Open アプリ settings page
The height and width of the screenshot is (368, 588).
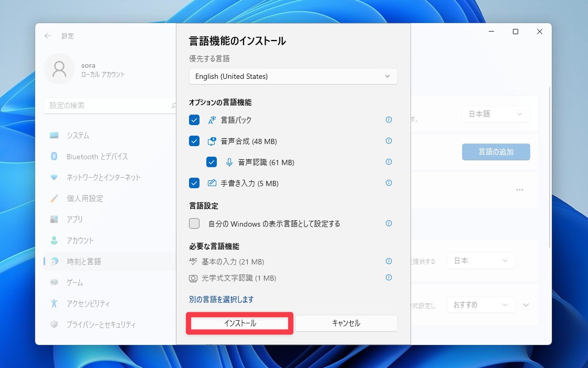(x=110, y=219)
